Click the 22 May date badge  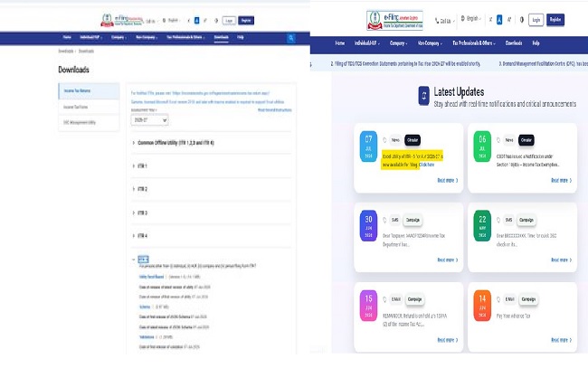482,226
